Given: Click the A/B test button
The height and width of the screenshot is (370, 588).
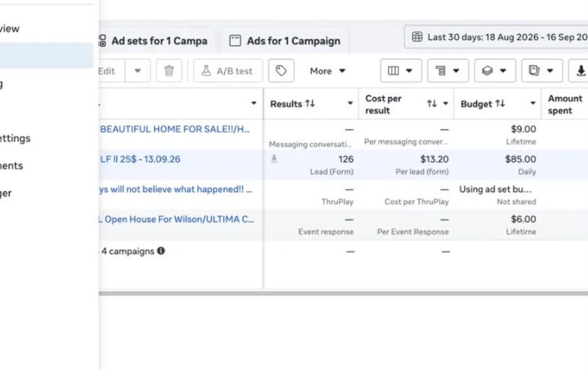Looking at the screenshot, I should 227,71.
